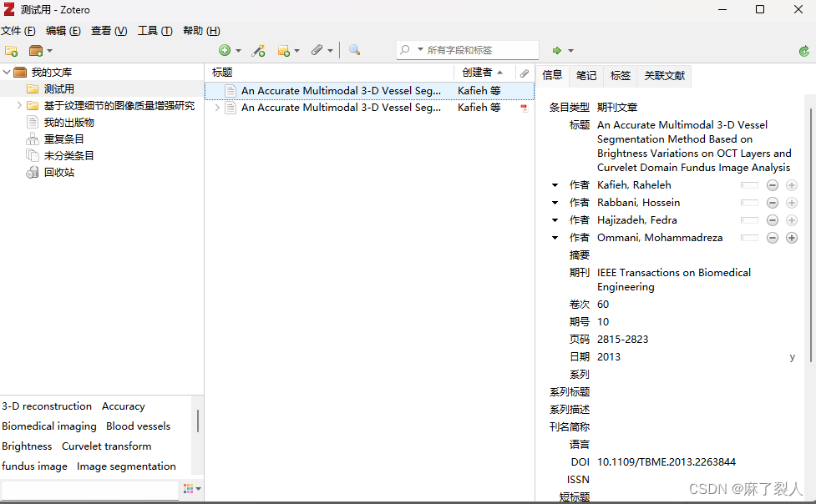Screen dimensions: 816x504
Task: Open the 帮助 (H) menu
Action: [x=201, y=31]
